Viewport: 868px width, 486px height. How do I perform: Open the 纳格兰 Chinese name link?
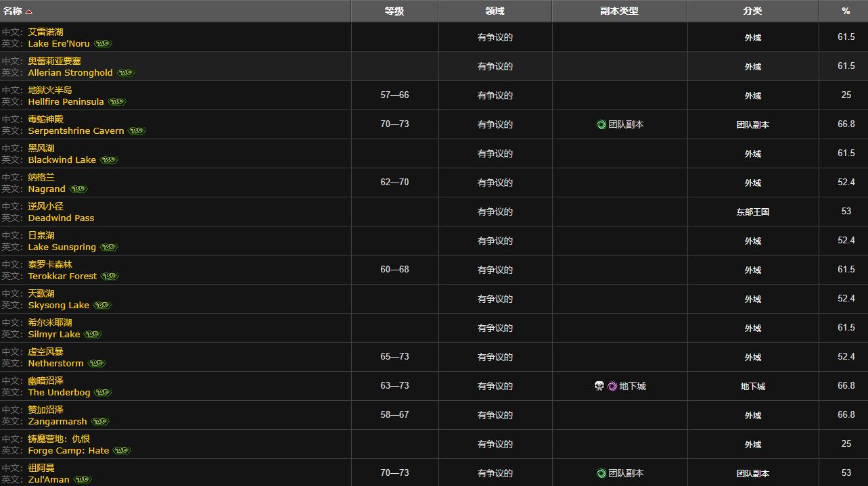pos(41,177)
